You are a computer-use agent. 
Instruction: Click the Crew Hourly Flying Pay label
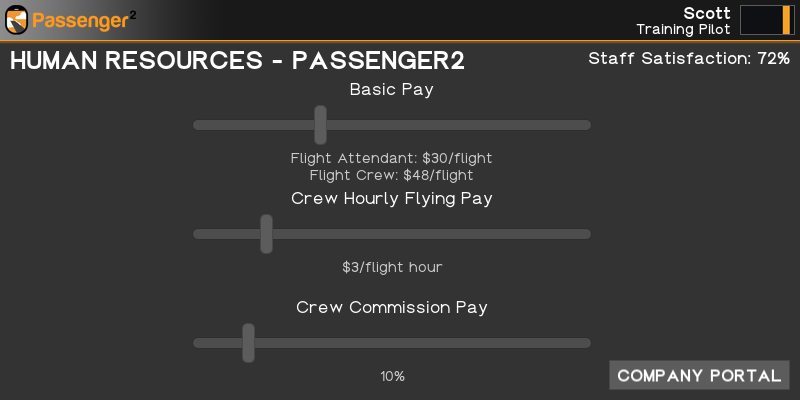click(391, 198)
